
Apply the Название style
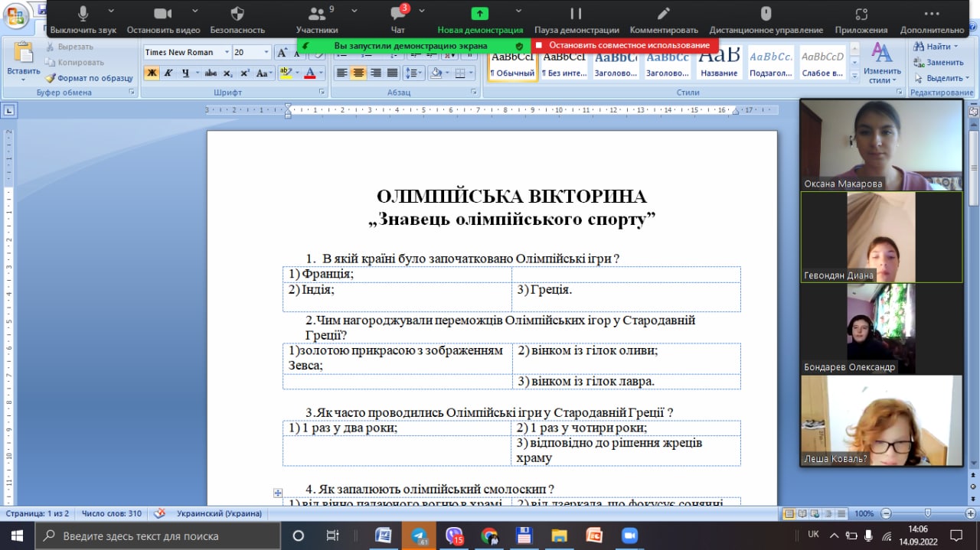[720, 64]
